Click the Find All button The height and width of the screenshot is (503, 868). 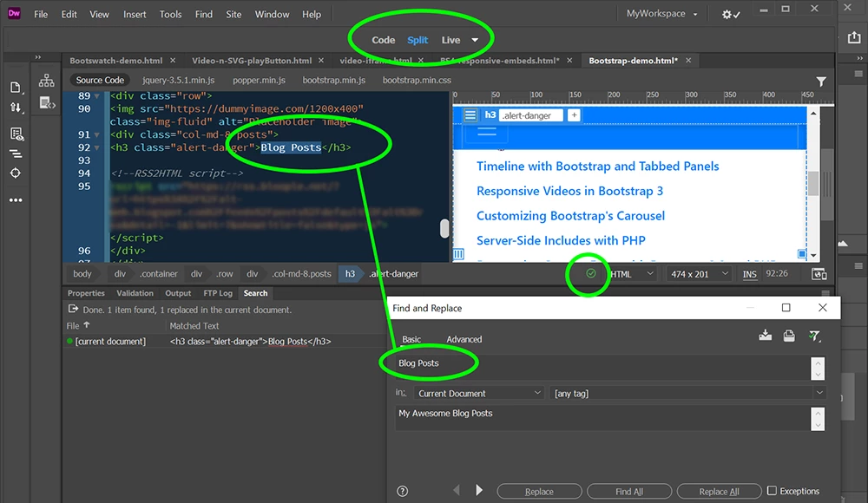pos(629,491)
